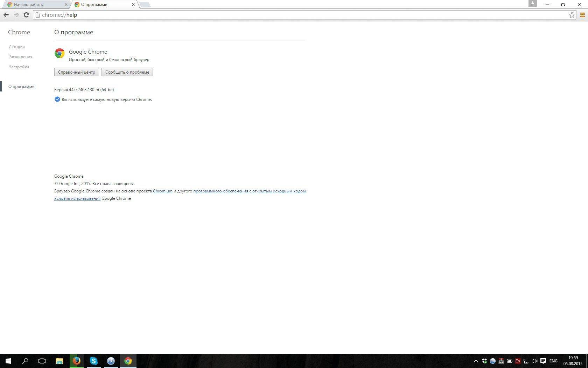The image size is (588, 368).
Task: Click the 'Сообщить о проблеме' button
Action: tap(127, 72)
